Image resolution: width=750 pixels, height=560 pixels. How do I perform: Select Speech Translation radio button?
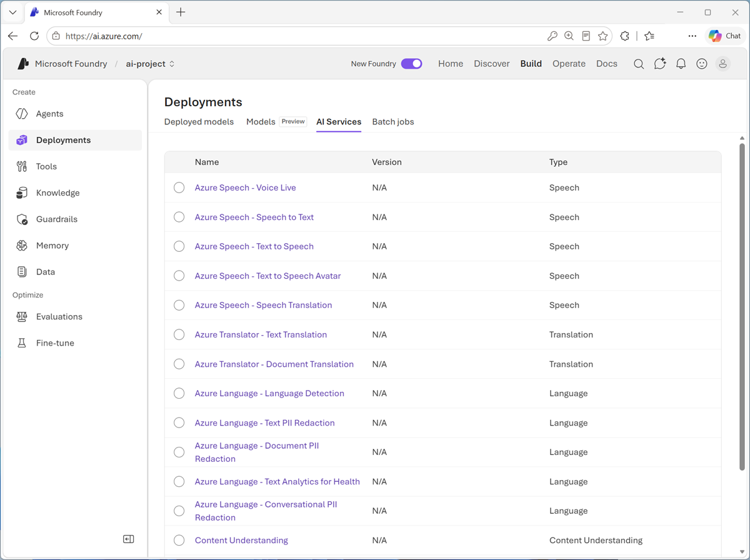tap(179, 305)
